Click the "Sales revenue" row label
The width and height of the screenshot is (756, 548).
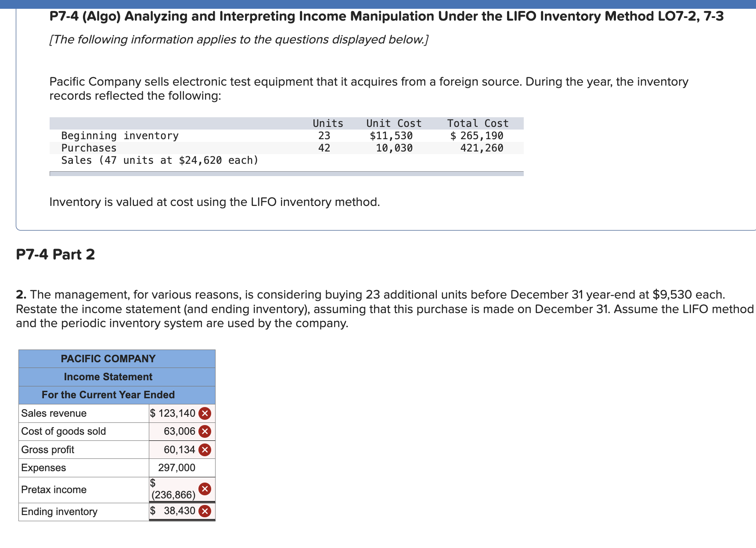(x=54, y=413)
